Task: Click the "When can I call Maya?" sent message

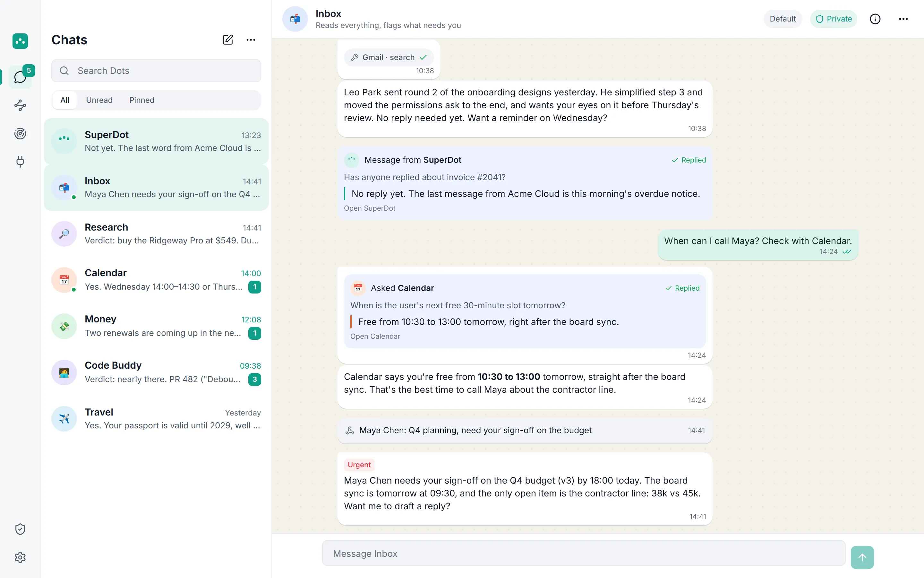Action: (758, 245)
